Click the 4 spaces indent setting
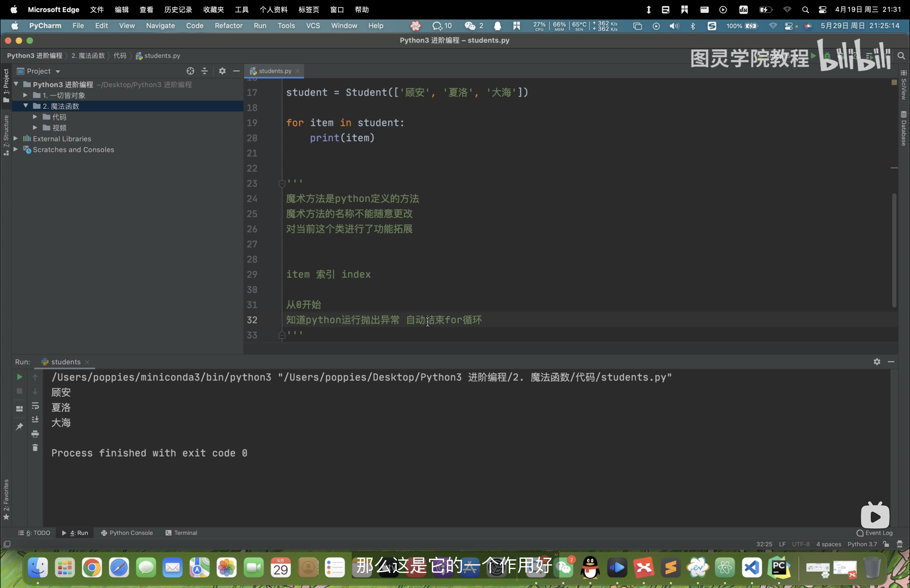 (x=829, y=544)
